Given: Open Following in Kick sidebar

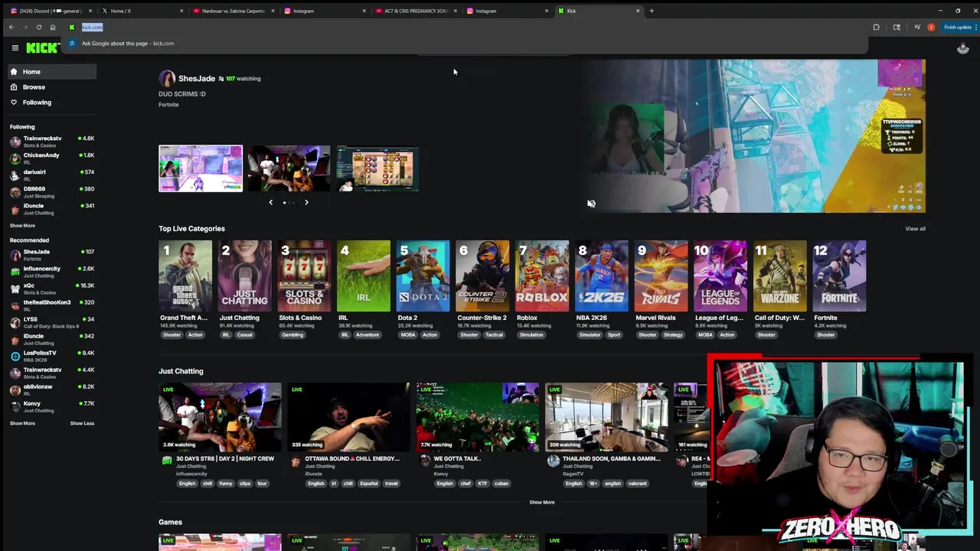Looking at the screenshot, I should [x=52, y=103].
